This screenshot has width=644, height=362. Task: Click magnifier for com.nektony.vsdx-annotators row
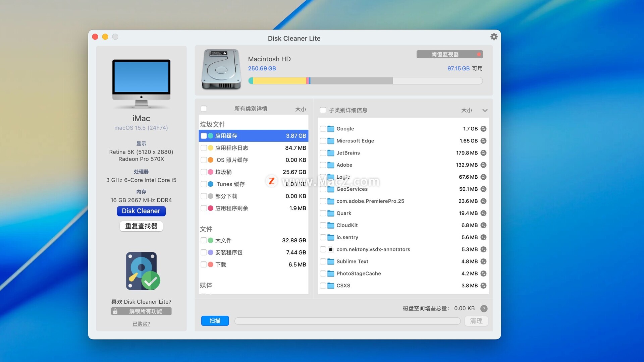pyautogui.click(x=483, y=249)
